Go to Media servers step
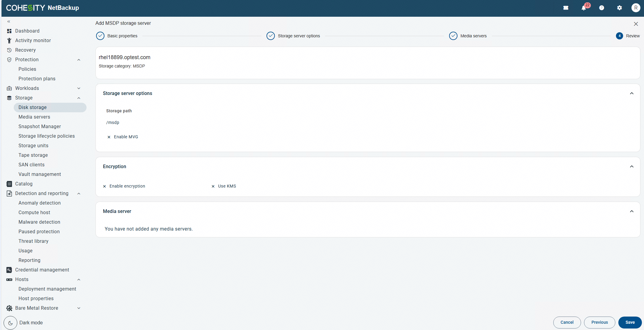644x330 pixels. [468, 36]
